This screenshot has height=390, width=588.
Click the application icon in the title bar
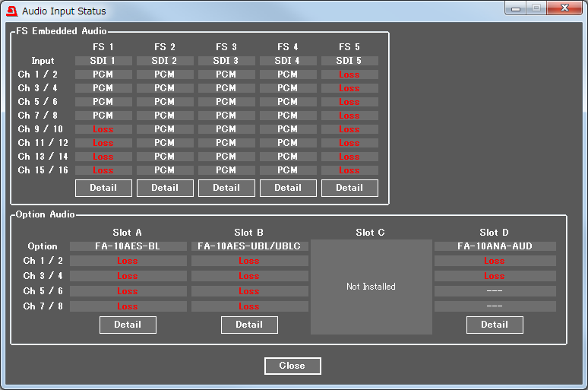tap(11, 11)
